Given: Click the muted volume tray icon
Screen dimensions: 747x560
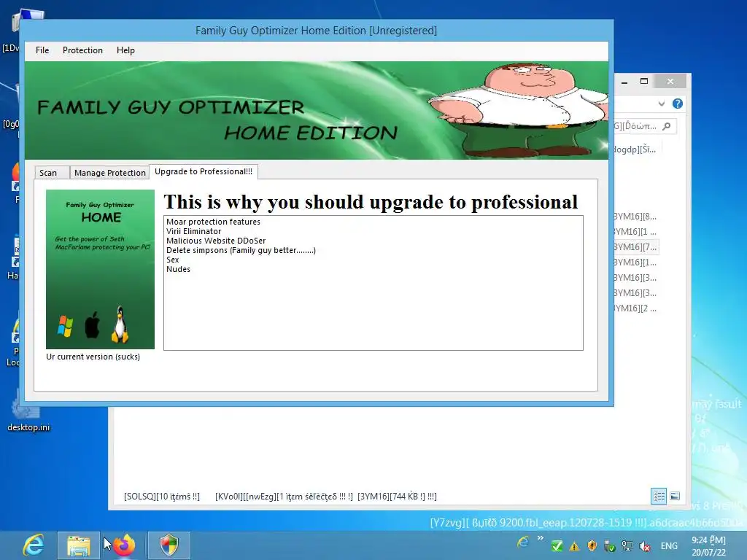Looking at the screenshot, I should [645, 546].
